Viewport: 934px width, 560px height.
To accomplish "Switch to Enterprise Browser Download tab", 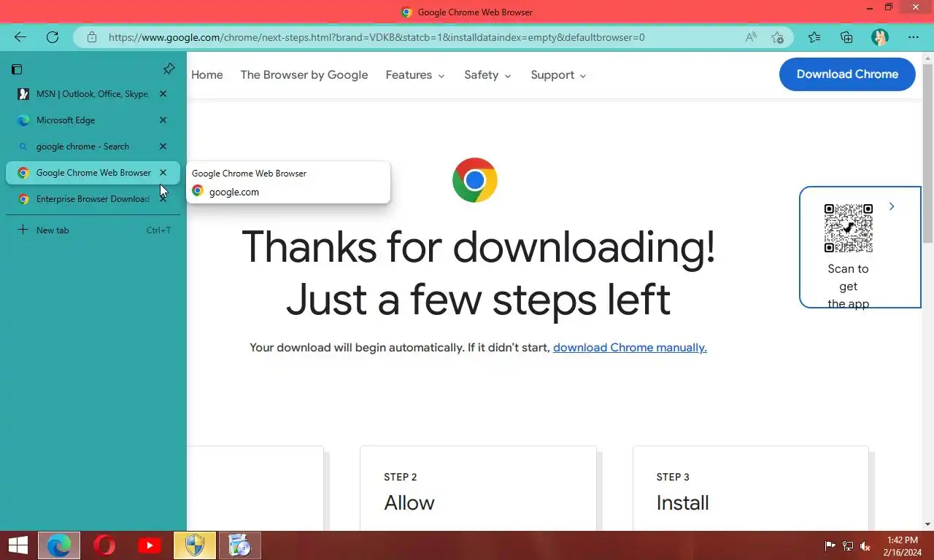I will click(x=93, y=199).
